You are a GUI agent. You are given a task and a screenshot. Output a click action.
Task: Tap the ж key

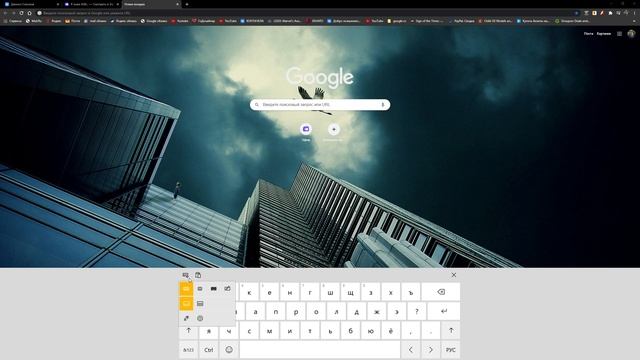[377, 311]
